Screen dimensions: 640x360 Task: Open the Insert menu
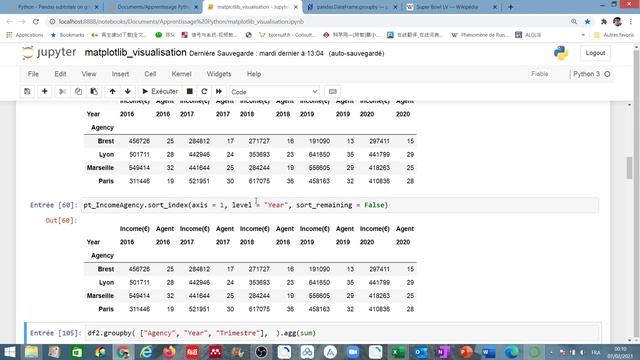click(x=120, y=74)
